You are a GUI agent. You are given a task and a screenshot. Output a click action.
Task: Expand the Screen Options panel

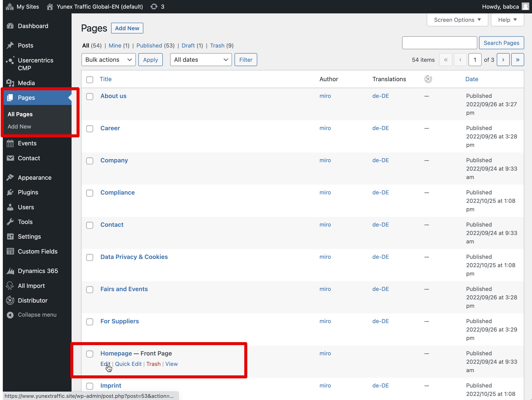tap(457, 20)
